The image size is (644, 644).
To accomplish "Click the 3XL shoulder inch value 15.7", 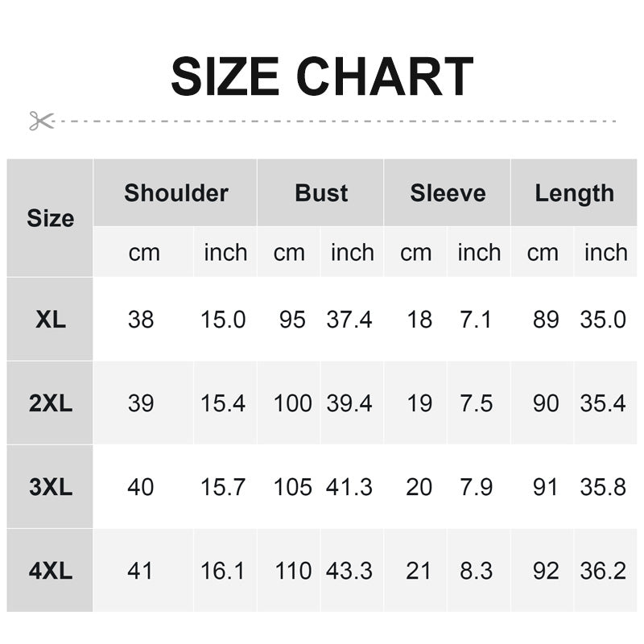I will click(x=223, y=487).
